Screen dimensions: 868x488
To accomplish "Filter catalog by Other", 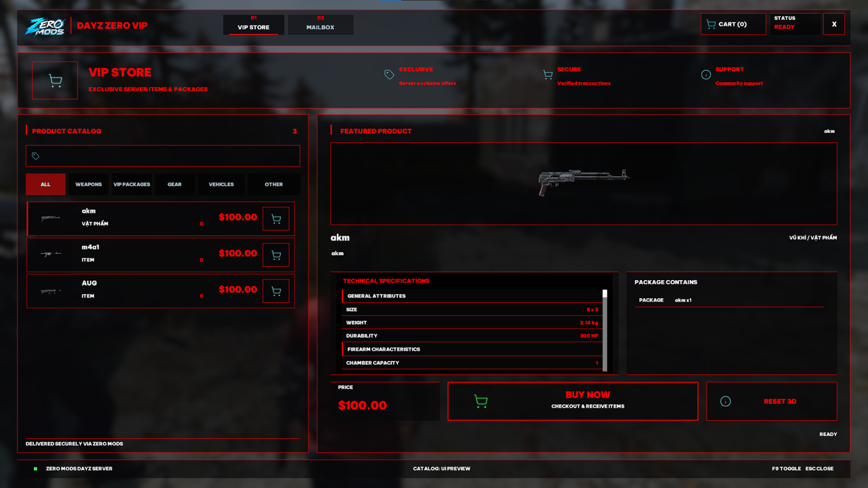I will [274, 185].
